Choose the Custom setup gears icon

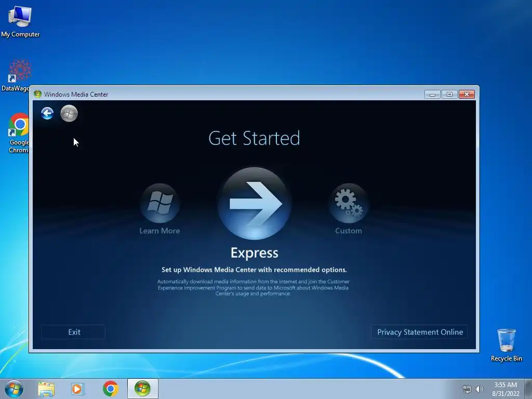[349, 203]
